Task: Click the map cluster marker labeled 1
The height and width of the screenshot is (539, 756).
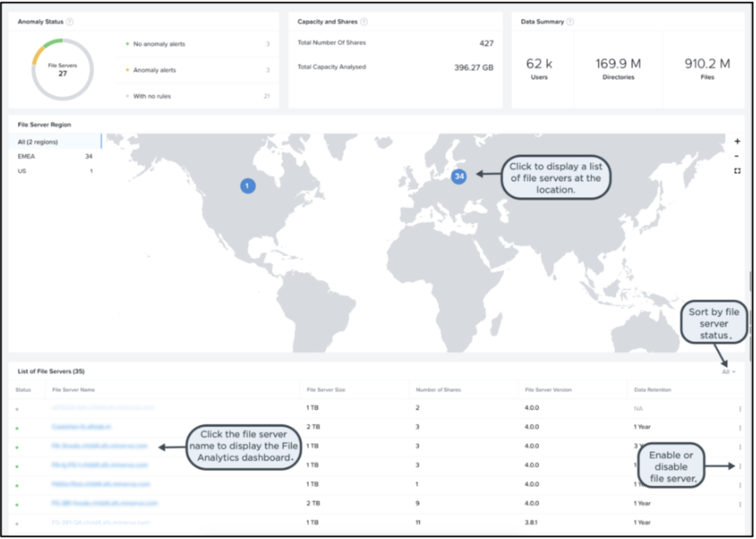Action: coord(248,186)
